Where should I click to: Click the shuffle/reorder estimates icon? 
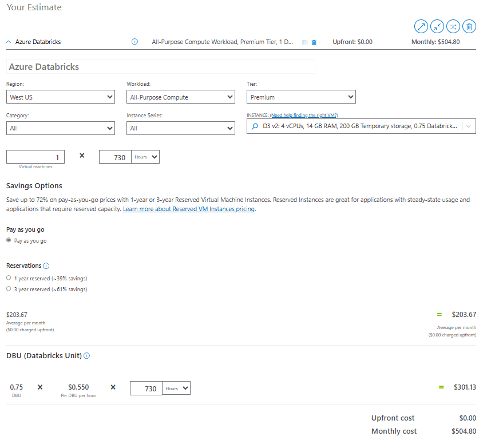(453, 26)
